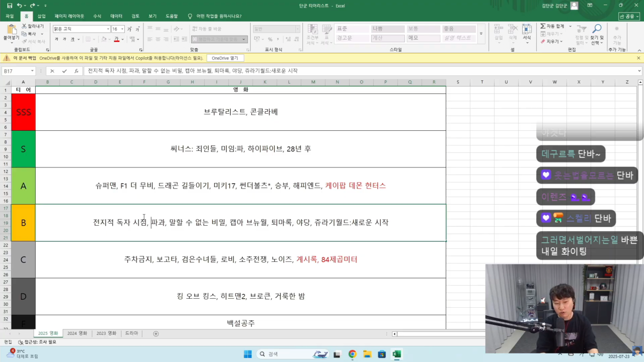Cut selection with the scissors icon
Screen dimensions: 644x362
tap(24, 26)
